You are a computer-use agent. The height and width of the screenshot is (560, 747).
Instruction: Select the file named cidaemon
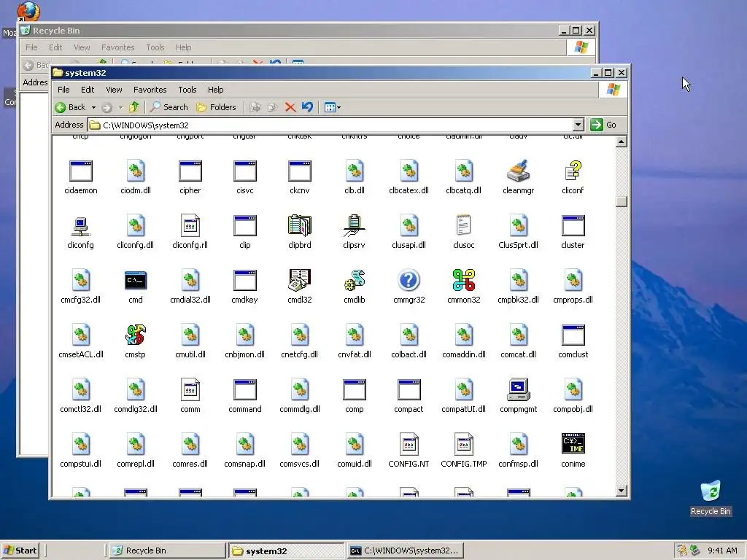point(80,176)
